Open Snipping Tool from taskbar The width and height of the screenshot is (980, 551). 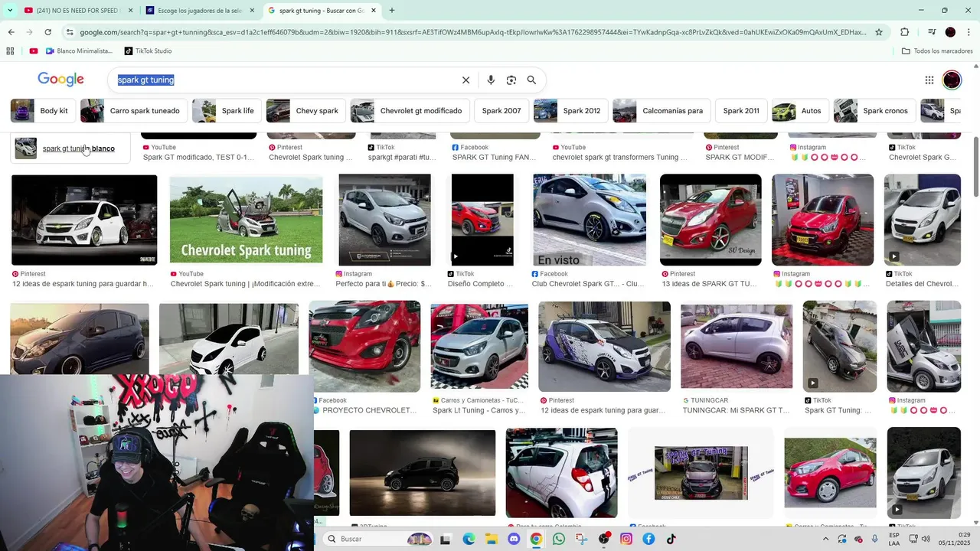click(581, 540)
